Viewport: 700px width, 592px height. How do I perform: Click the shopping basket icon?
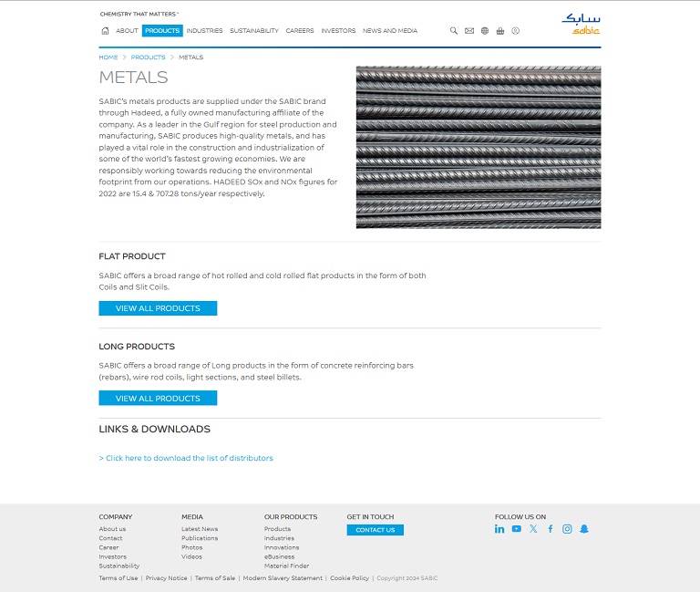click(x=499, y=31)
